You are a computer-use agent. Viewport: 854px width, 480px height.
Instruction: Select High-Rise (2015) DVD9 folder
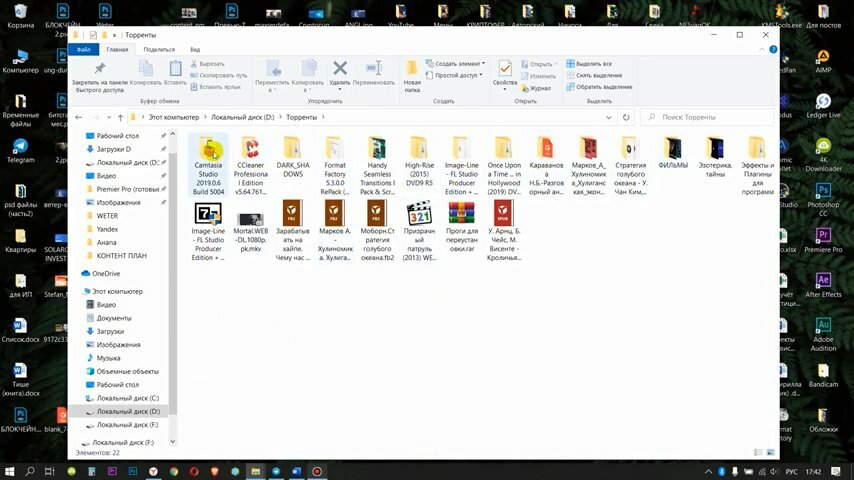click(419, 161)
